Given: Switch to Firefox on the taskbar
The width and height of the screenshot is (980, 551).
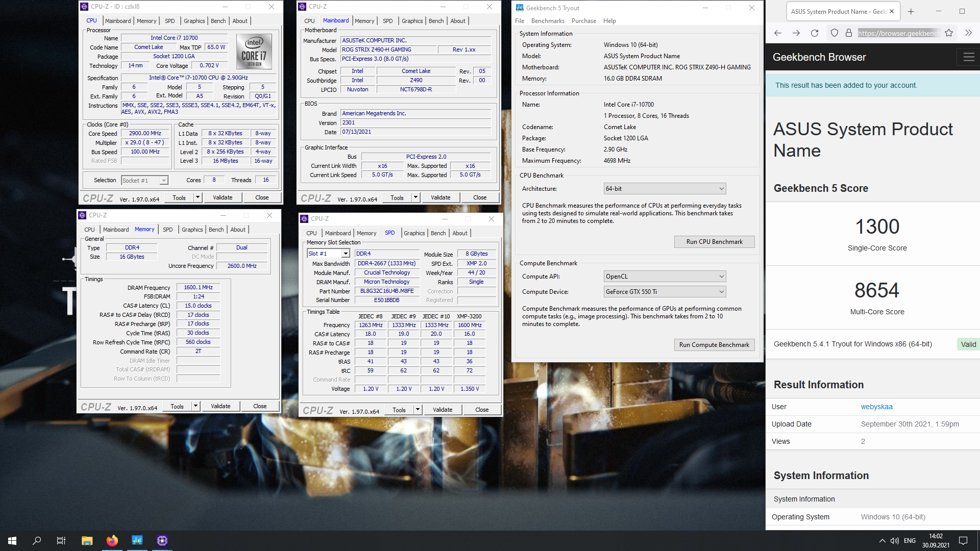Looking at the screenshot, I should [x=112, y=541].
